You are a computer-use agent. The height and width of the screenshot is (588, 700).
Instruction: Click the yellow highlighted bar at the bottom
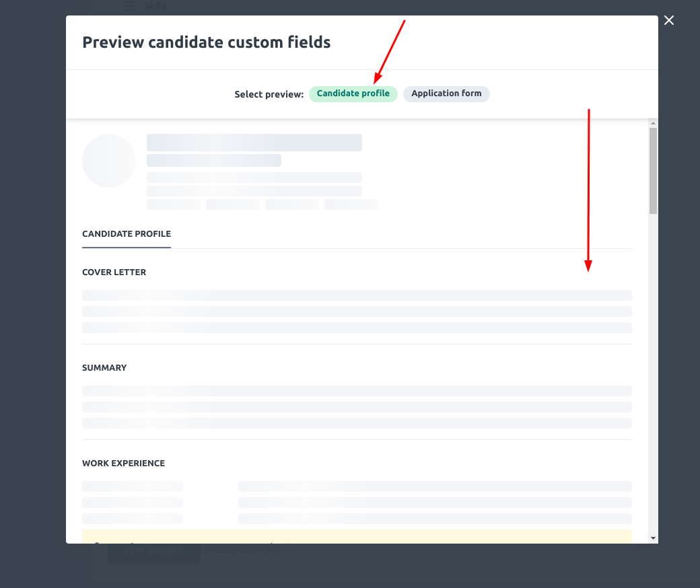point(357,536)
